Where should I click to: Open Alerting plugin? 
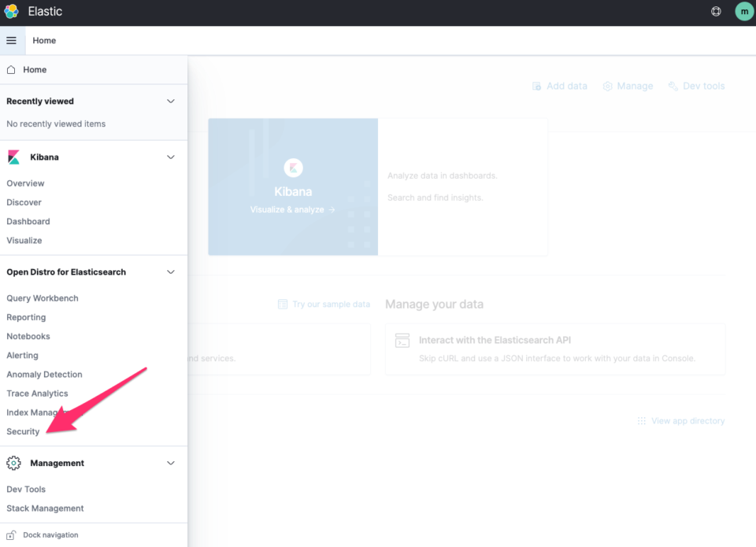[22, 355]
